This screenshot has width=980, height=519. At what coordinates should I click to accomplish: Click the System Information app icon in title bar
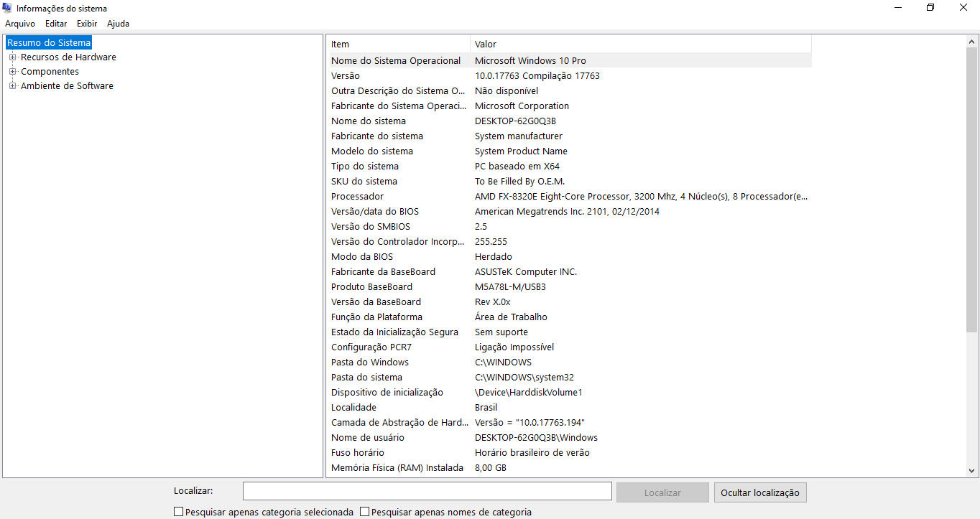8,9
